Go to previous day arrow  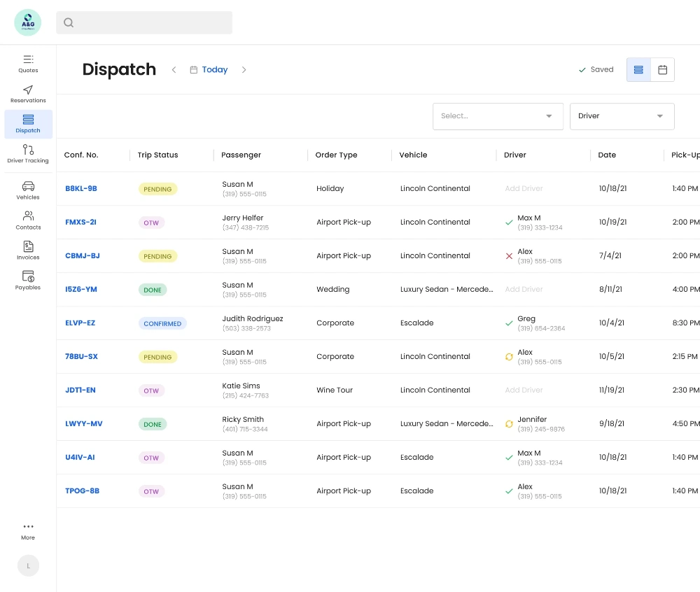174,69
